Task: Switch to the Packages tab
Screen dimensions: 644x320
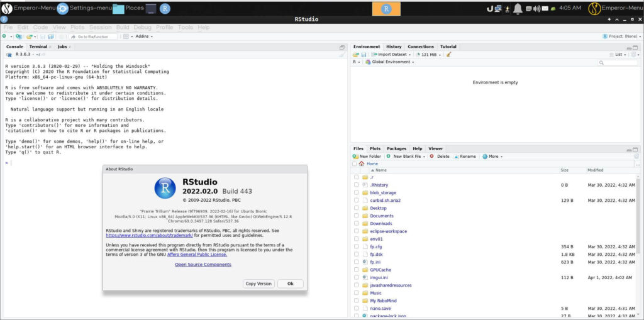Action: pos(396,149)
